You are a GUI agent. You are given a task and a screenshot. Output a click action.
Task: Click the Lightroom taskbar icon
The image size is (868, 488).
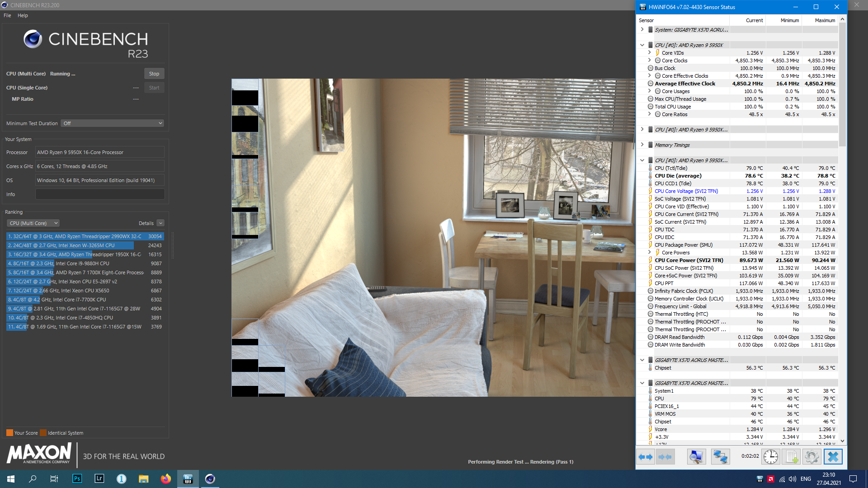pos(99,479)
